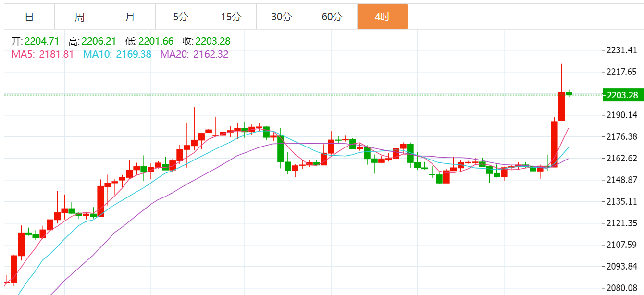Select the 15分 timeframe tab
This screenshot has width=644, height=295.
(x=231, y=17)
